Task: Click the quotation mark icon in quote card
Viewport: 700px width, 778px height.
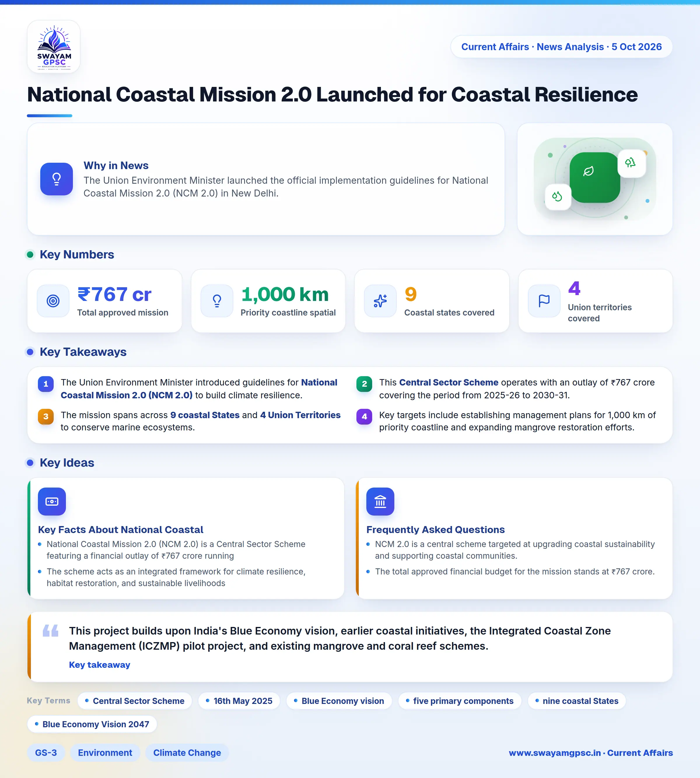Action: click(50, 631)
